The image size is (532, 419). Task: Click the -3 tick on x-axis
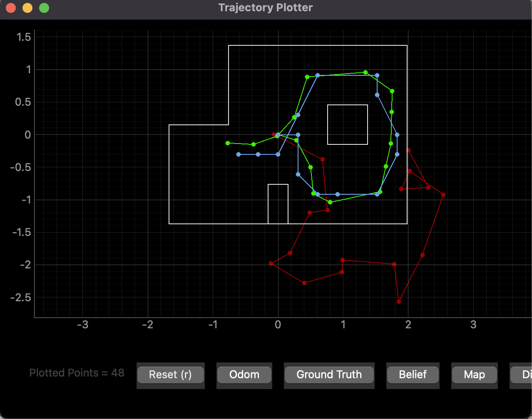(83, 325)
